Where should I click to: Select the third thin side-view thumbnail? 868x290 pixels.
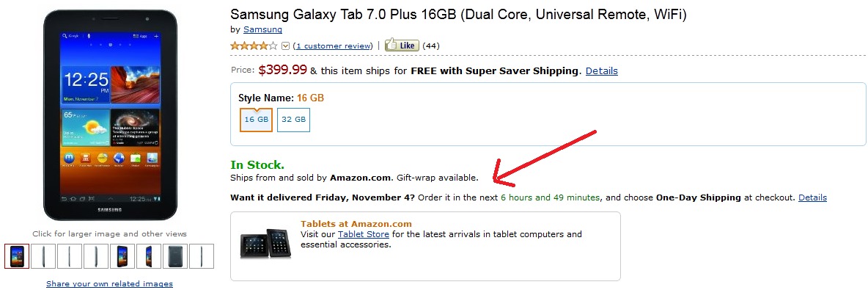tap(70, 256)
